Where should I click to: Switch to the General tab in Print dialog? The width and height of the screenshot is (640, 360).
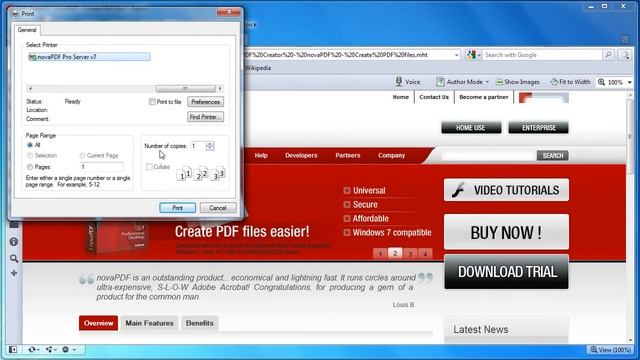click(27, 30)
